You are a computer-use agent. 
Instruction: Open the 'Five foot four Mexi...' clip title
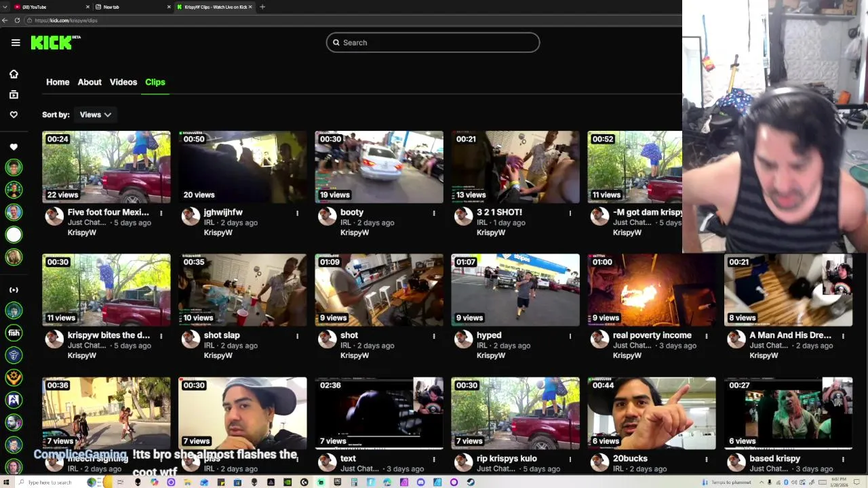[x=108, y=212]
